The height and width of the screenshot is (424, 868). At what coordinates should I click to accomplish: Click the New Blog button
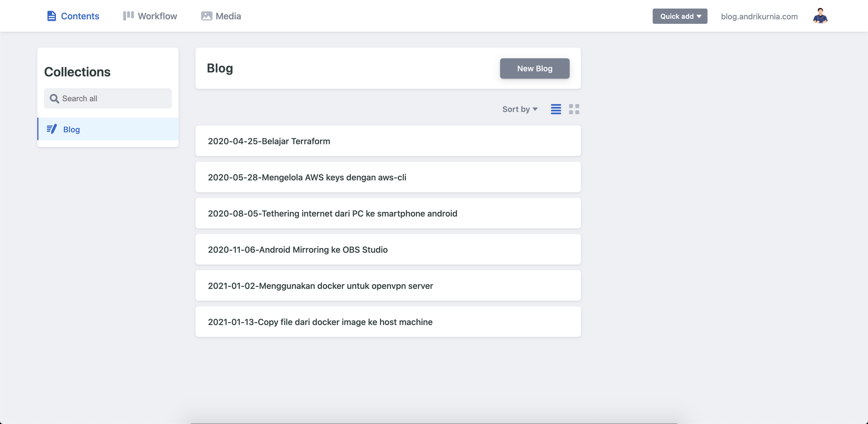coord(534,68)
